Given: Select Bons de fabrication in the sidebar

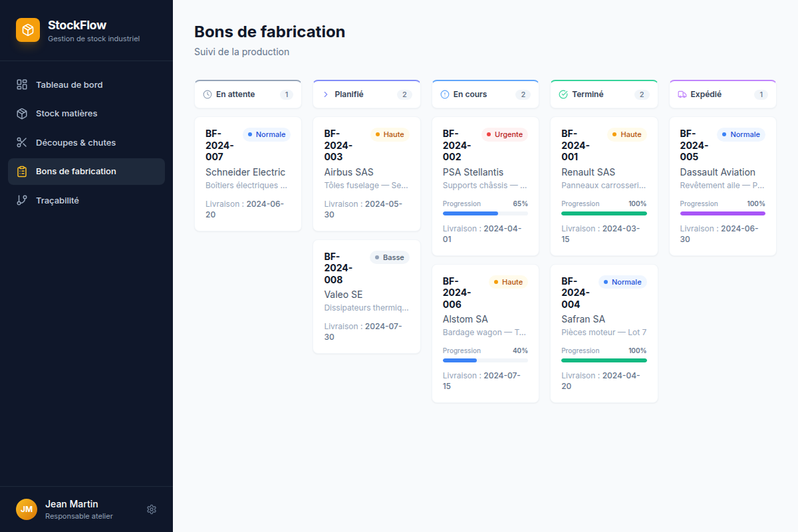Looking at the screenshot, I should (x=86, y=172).
